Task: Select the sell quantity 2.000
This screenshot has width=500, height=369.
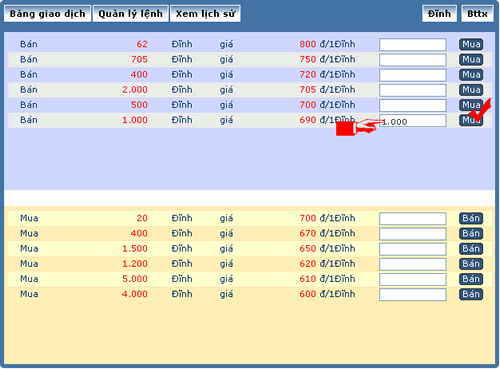Action: pyautogui.click(x=135, y=90)
